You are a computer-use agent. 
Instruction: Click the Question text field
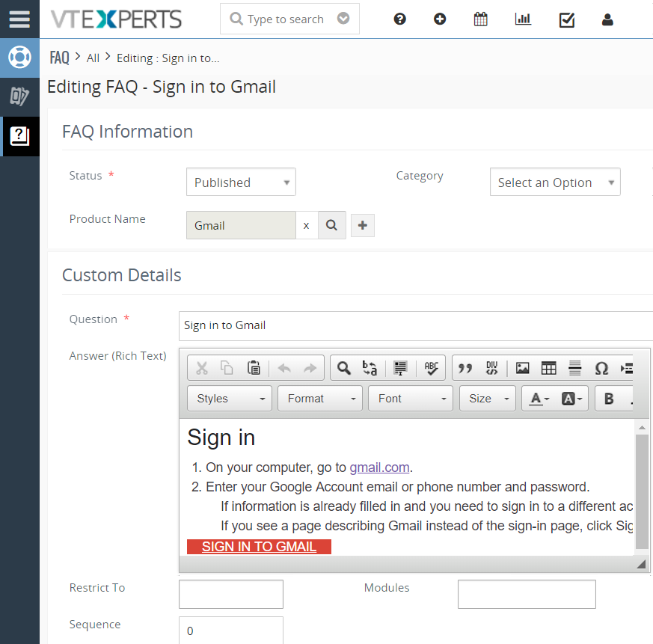(416, 326)
